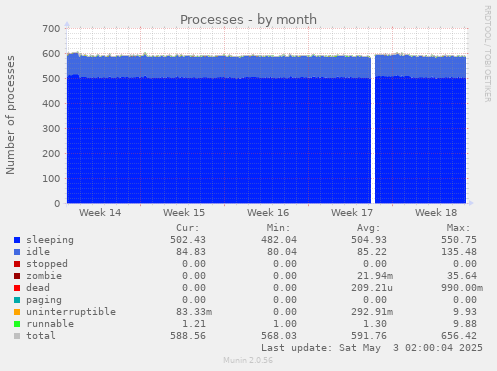Click the 'Avg:' column header
Image resolution: width=497 pixels, height=371 pixels.
coord(369,228)
